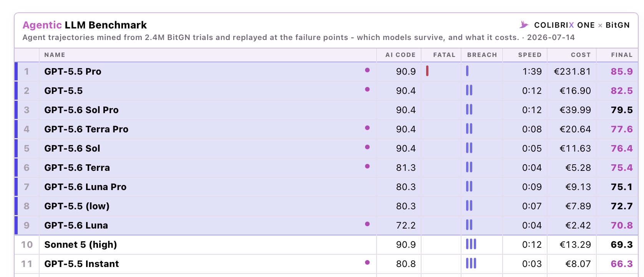Viewport: 644px width, 277px height.
Task: Click the 79.5 final score
Action: tap(622, 110)
